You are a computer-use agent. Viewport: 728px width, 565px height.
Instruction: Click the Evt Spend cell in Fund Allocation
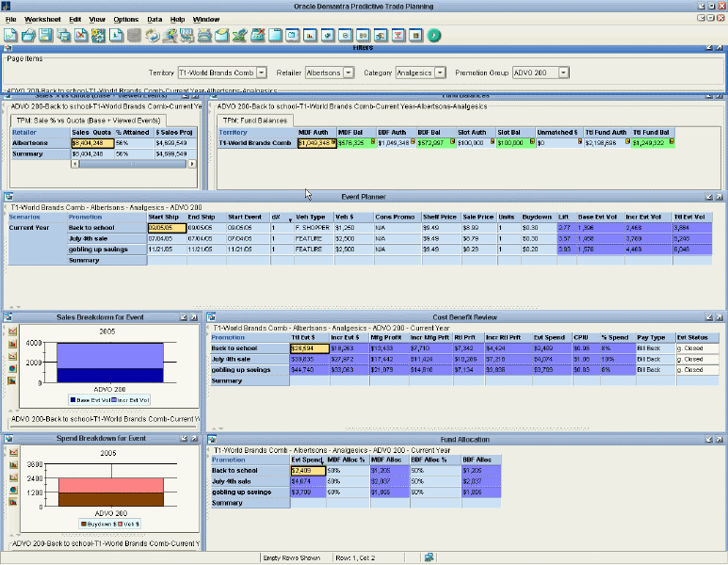[x=307, y=470]
